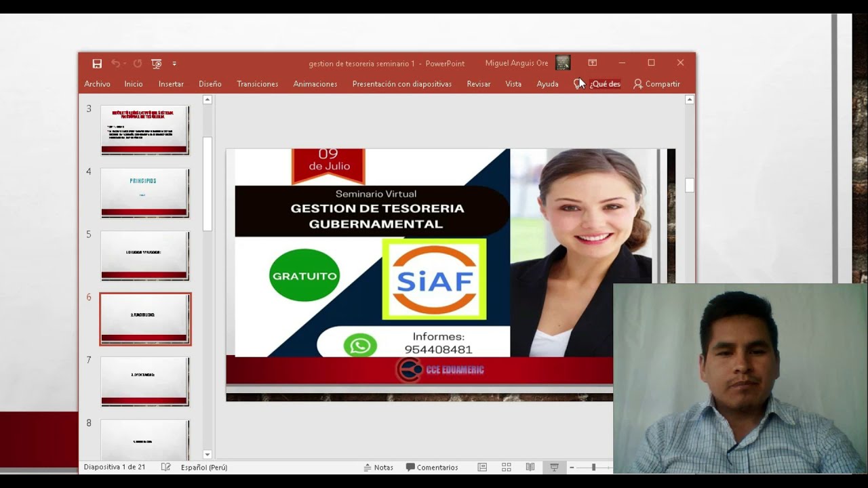The height and width of the screenshot is (488, 868).
Task: Switch to the Insertar ribbon tab
Action: pos(171,84)
